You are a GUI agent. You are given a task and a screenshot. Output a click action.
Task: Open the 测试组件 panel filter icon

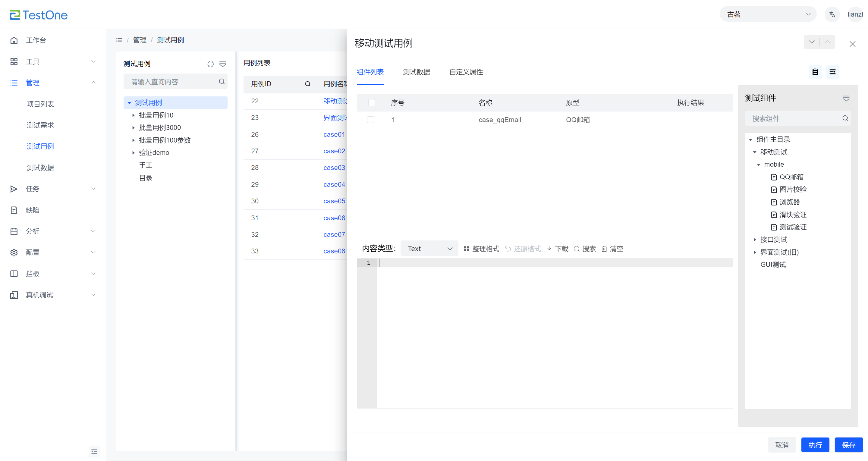pyautogui.click(x=846, y=99)
